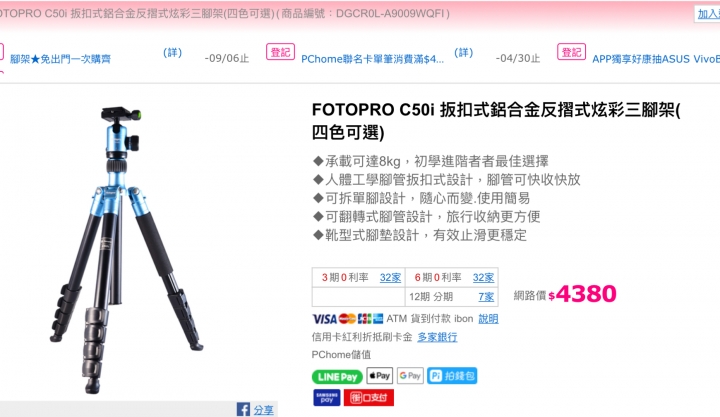Choose the Apple Pay payment icon
Screen dimensions: 720x417
coord(379,376)
